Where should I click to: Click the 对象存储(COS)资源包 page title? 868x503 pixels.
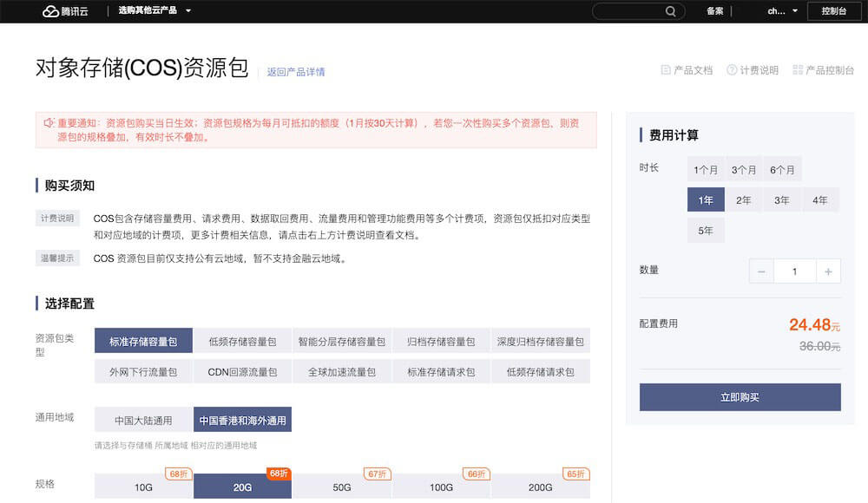point(141,68)
